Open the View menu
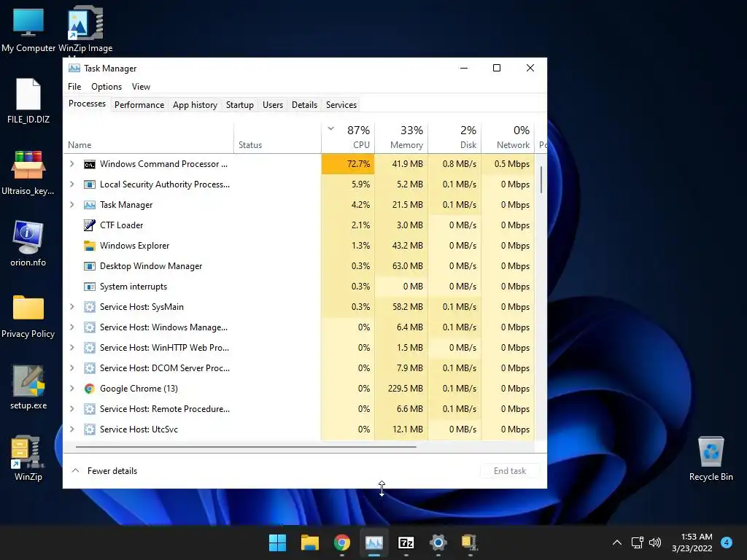This screenshot has height=560, width=747. pos(141,87)
